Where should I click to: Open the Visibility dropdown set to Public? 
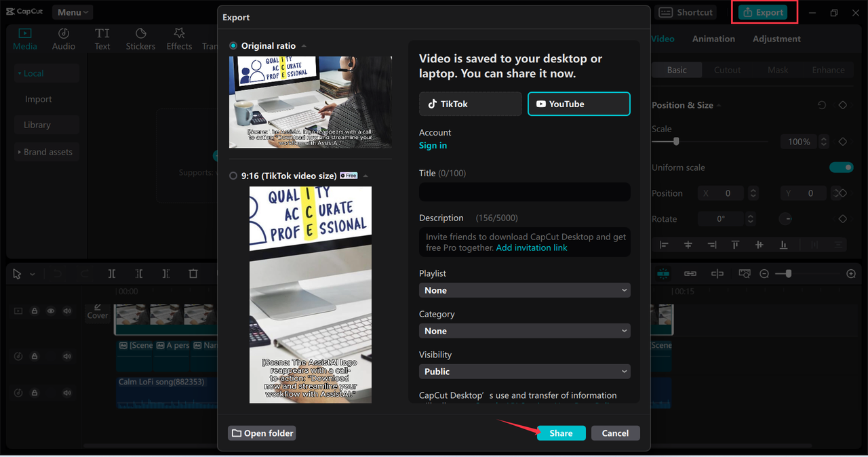click(x=525, y=372)
